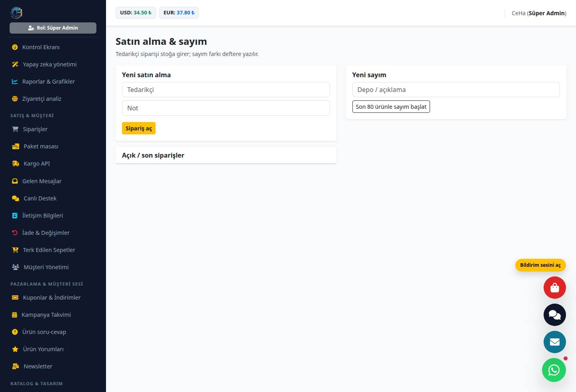Click the Yapay zeka yönetimi wand icon

pyautogui.click(x=15, y=64)
